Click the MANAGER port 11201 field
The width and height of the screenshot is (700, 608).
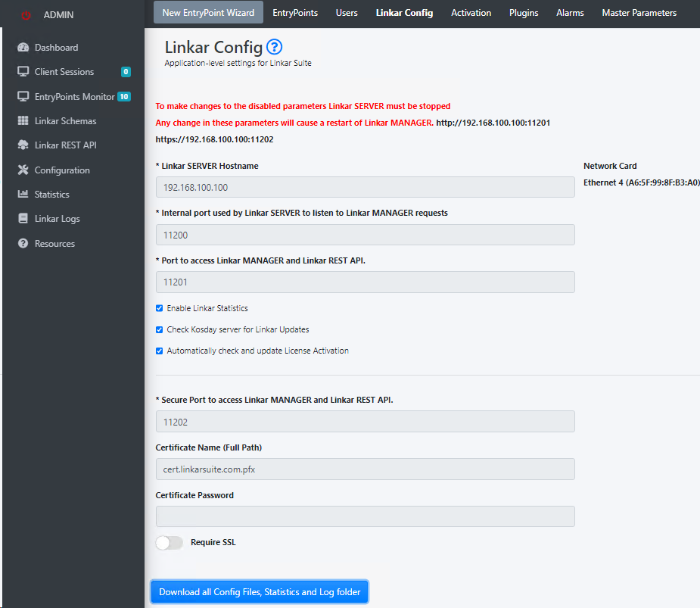click(x=366, y=282)
